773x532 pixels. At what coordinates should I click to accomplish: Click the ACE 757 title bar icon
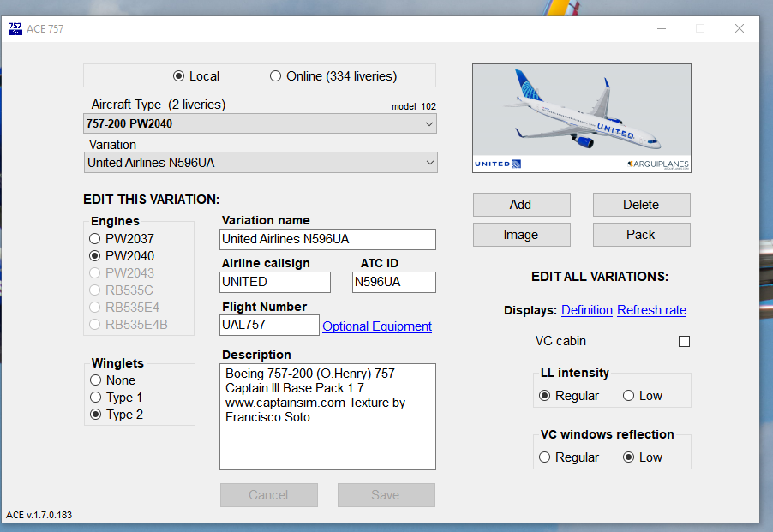tap(15, 28)
